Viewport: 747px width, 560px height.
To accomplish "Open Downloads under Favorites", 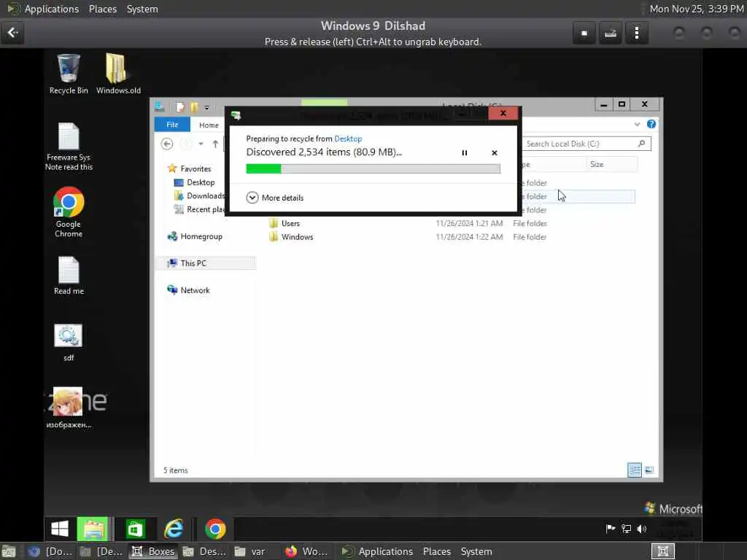I will coord(199,195).
